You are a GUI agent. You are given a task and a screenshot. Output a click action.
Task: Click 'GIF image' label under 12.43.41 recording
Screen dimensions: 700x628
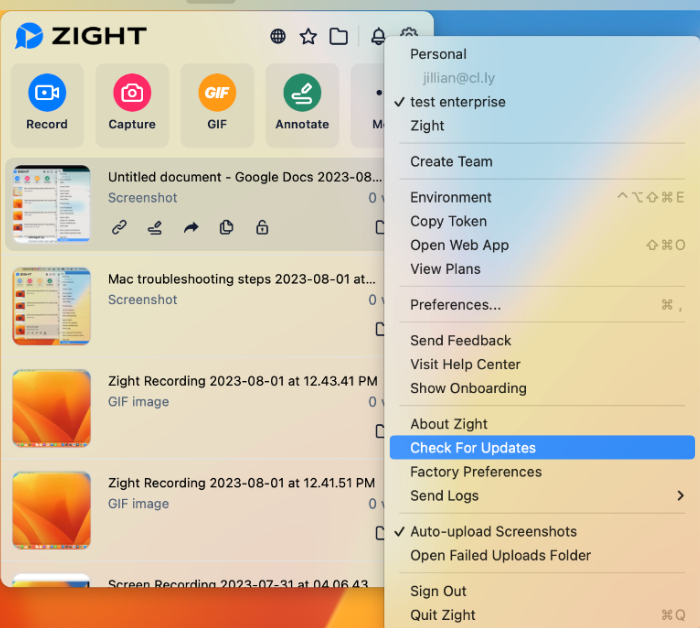(x=138, y=402)
